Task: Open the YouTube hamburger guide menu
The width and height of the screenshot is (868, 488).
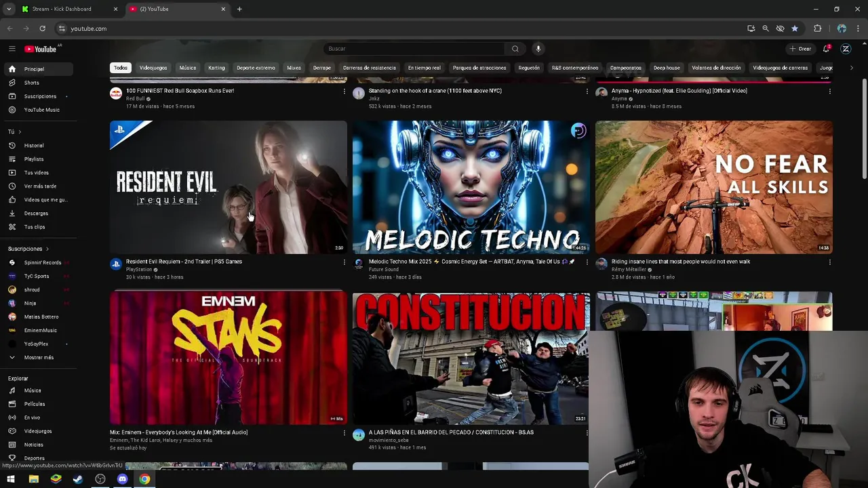Action: coord(12,49)
